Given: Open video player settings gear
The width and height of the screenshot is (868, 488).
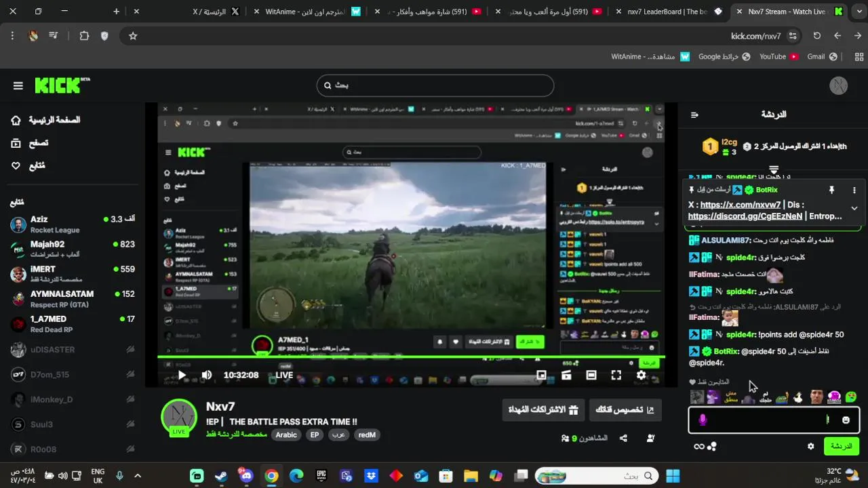Looking at the screenshot, I should 641,375.
